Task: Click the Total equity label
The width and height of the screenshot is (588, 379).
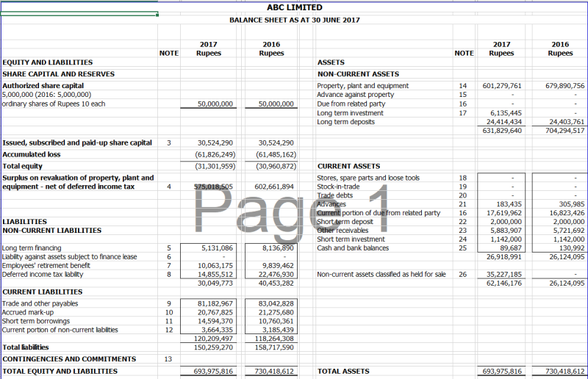Action: (22, 166)
